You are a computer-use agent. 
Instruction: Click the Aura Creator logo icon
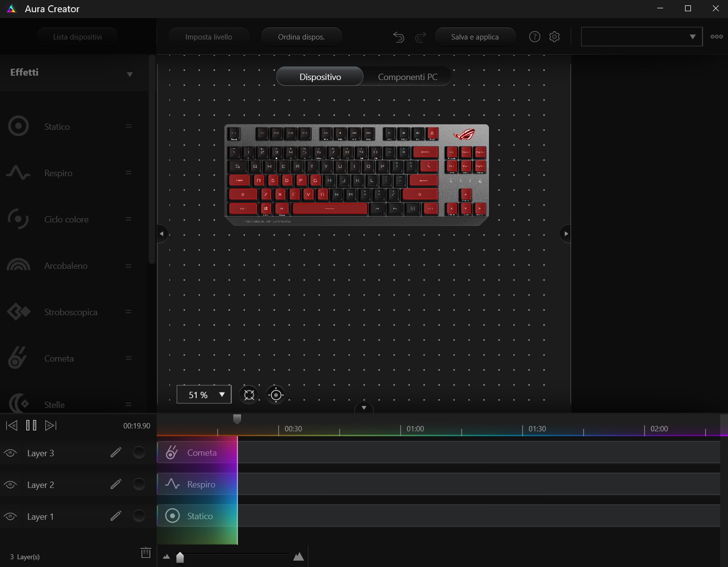(x=11, y=9)
